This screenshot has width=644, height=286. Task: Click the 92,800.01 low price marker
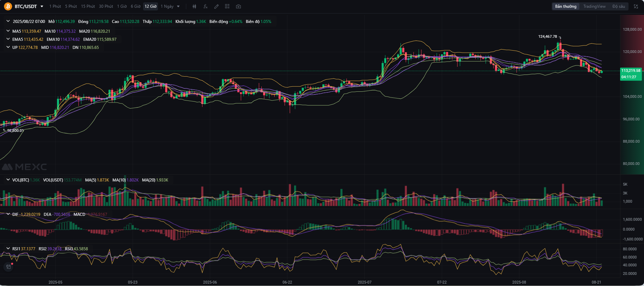(15, 131)
